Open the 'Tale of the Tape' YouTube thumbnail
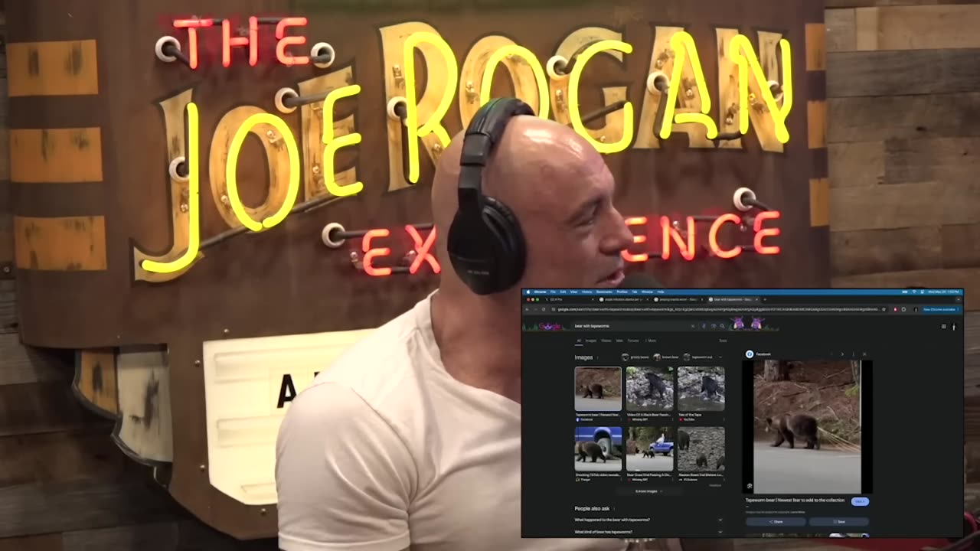 pos(701,389)
